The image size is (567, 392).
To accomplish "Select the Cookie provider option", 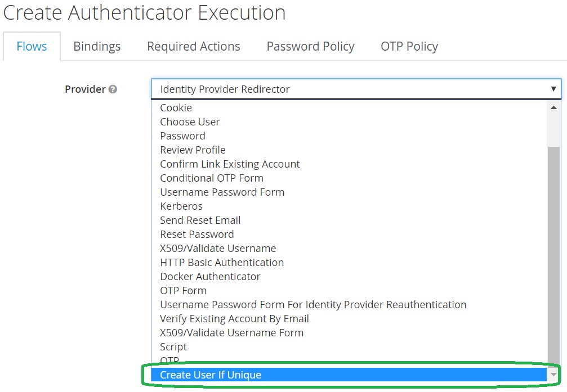I will pos(176,108).
